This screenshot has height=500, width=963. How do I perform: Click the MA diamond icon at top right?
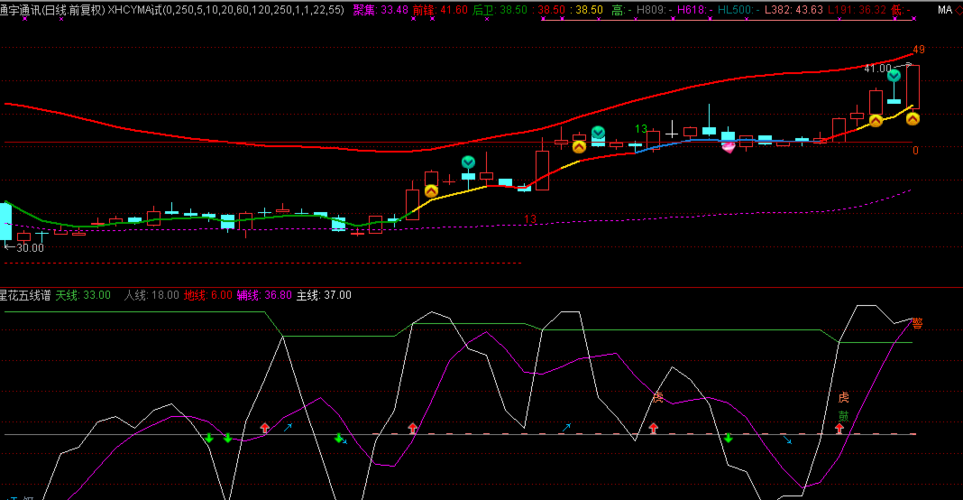coord(959,10)
